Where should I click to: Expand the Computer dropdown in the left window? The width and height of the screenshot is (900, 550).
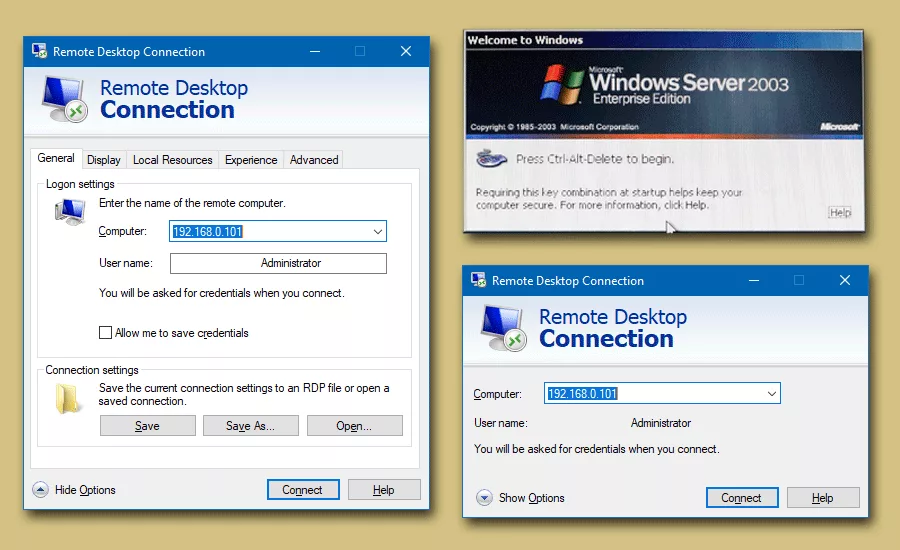click(x=377, y=232)
